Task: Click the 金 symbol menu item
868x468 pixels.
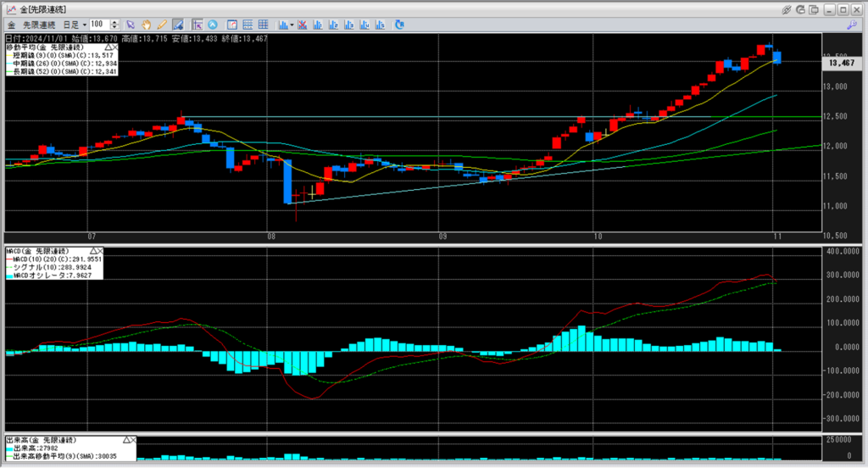Action: (x=11, y=25)
